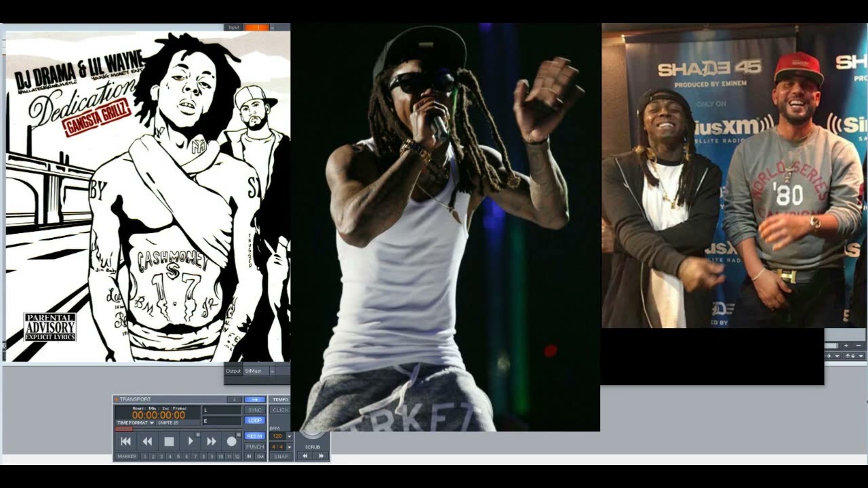Viewport: 868px width, 488px height.
Task: Jump to marker 10
Action: point(220,457)
